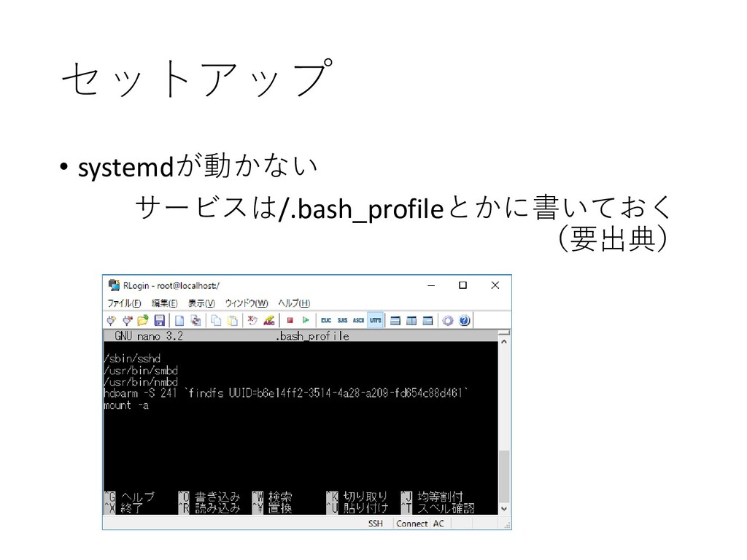This screenshot has height=560, width=747.
Task: Start with the green play arrow icon
Action: coord(306,321)
